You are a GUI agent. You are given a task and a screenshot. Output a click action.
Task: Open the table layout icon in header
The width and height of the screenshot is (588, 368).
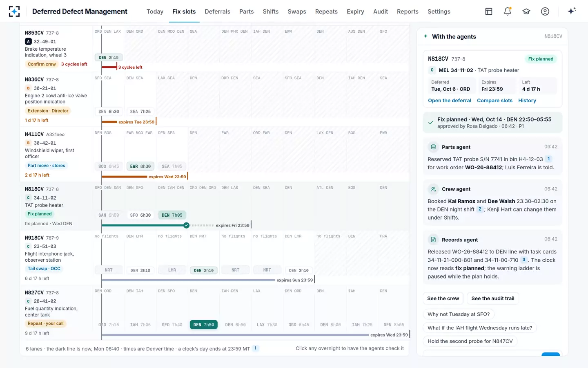point(489,11)
